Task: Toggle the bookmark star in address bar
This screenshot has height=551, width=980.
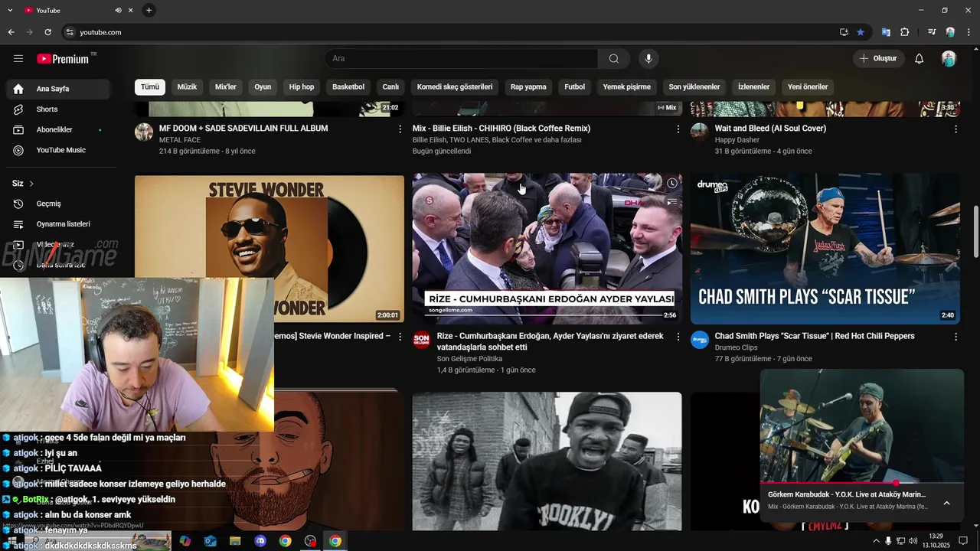Action: pyautogui.click(x=861, y=32)
